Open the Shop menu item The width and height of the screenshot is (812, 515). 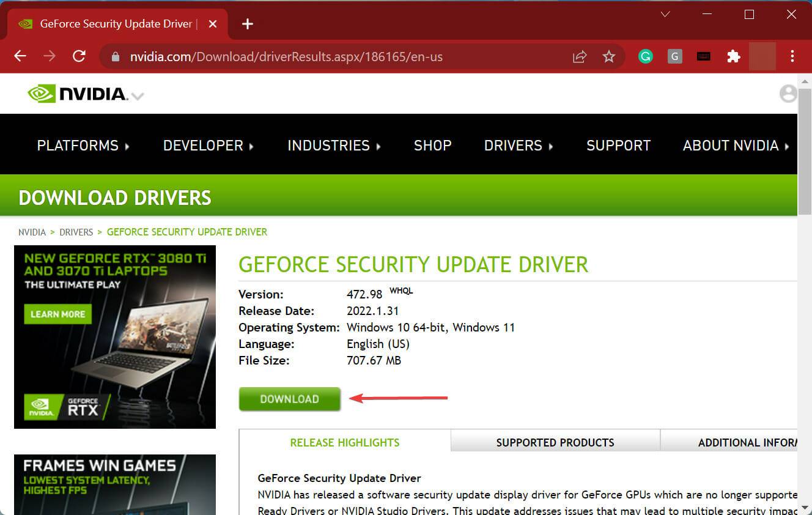tap(432, 146)
